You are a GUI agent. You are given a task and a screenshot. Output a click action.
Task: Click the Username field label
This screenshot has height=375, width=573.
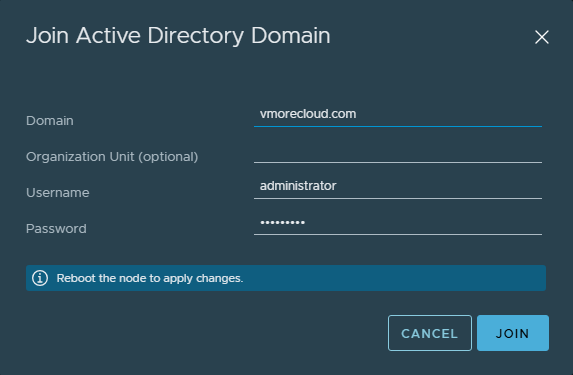58,193
